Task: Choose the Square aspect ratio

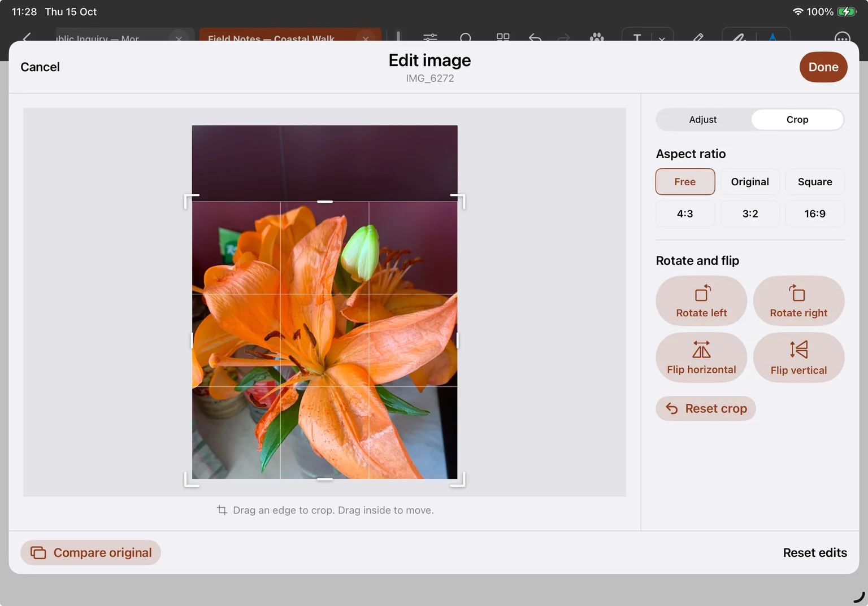Action: pos(815,182)
